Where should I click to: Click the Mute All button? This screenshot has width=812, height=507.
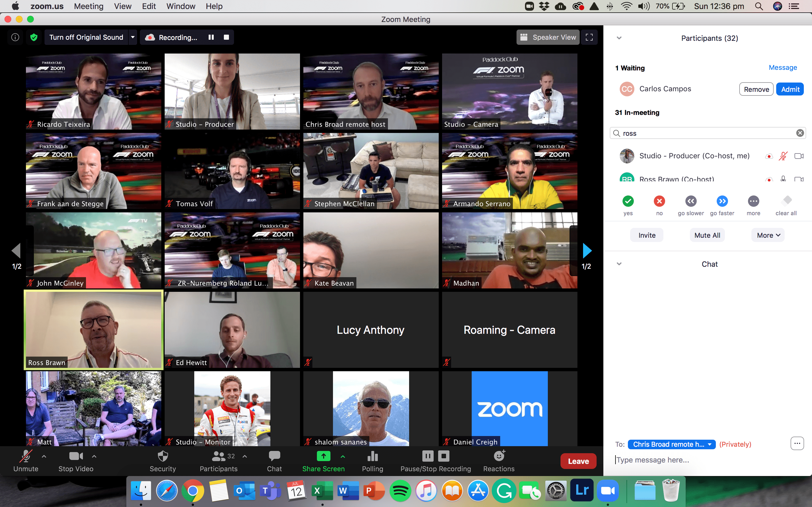[707, 235]
